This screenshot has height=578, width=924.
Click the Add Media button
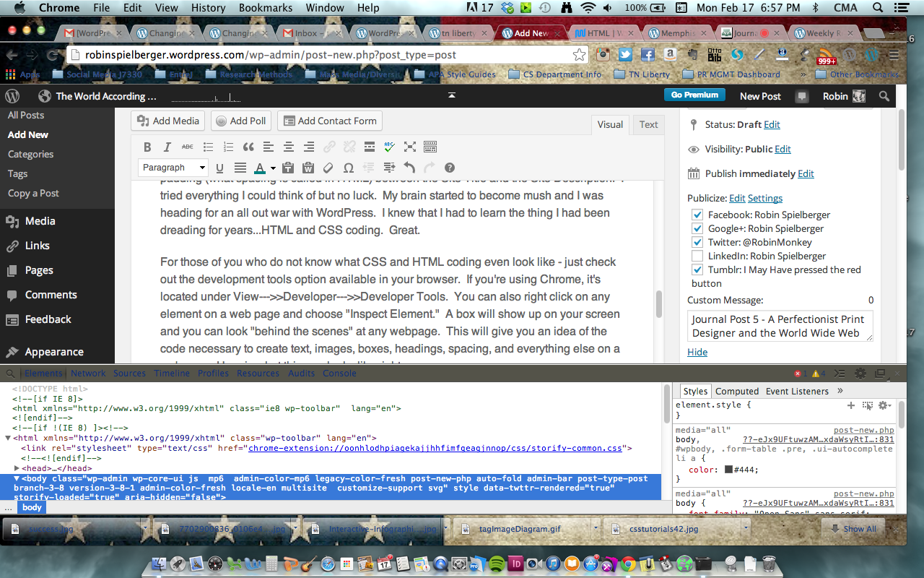[x=167, y=121]
